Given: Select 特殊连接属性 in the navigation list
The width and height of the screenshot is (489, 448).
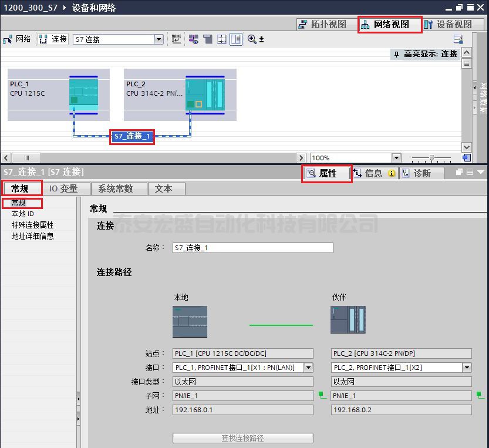Looking at the screenshot, I should [x=32, y=225].
